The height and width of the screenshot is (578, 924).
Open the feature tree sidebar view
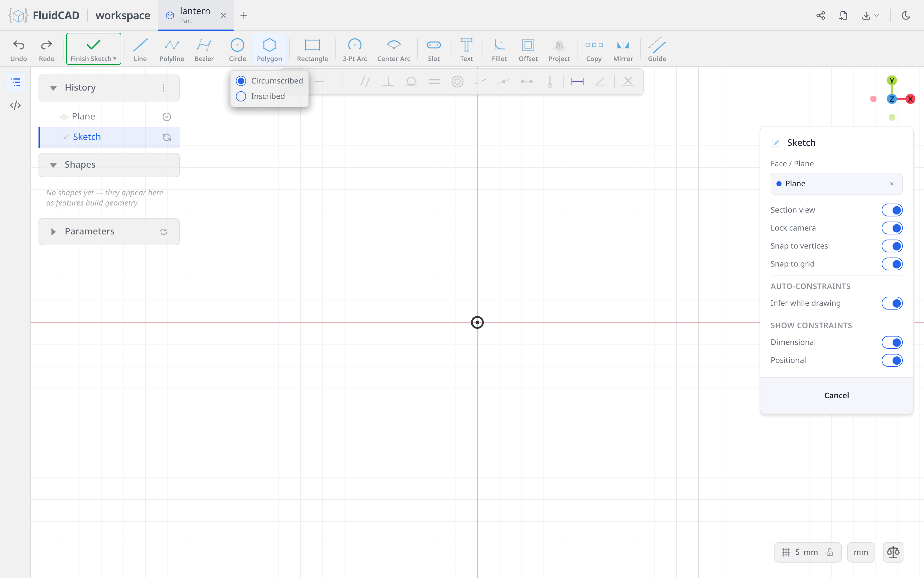pyautogui.click(x=15, y=82)
